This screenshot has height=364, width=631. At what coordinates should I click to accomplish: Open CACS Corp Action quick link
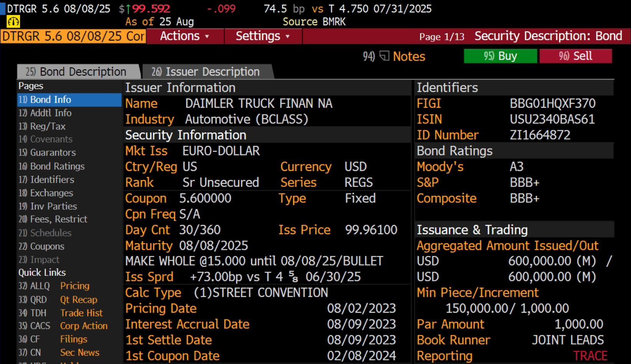pos(63,326)
